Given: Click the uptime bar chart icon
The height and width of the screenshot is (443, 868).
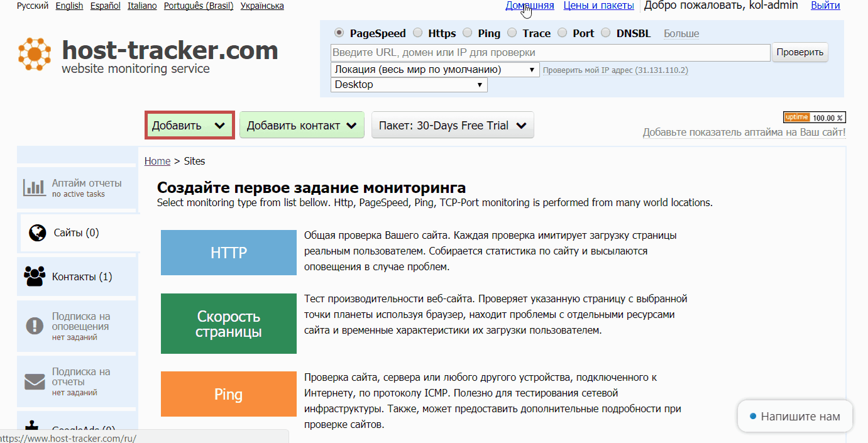Looking at the screenshot, I should point(34,187).
